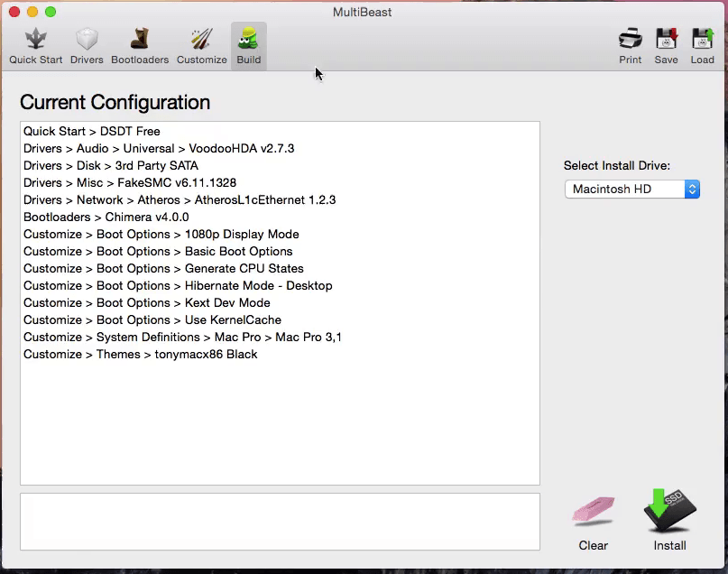The image size is (728, 574).
Task: Save the configuration using Save icon
Action: pos(667,46)
